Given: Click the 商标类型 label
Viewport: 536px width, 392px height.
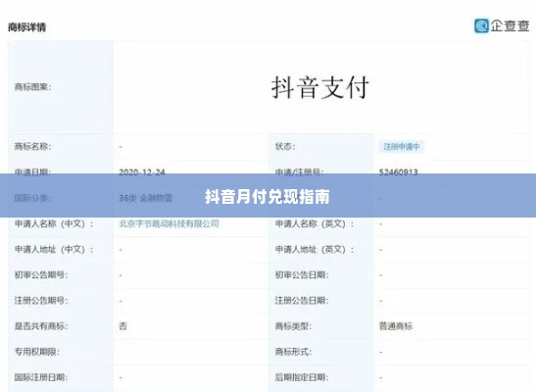Looking at the screenshot, I should 293,326.
